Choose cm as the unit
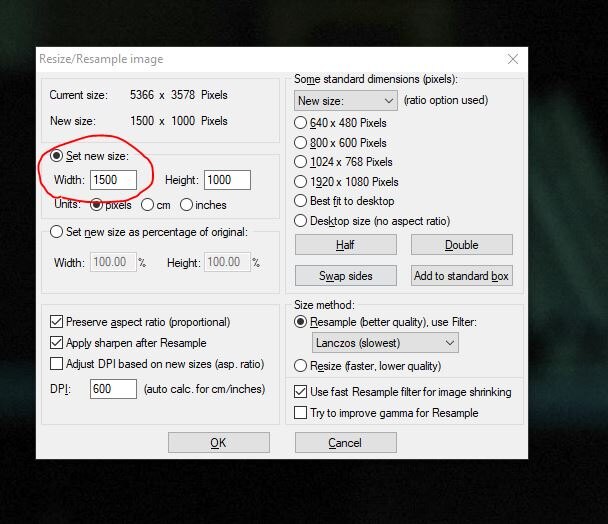The width and height of the screenshot is (608, 524). tap(147, 205)
